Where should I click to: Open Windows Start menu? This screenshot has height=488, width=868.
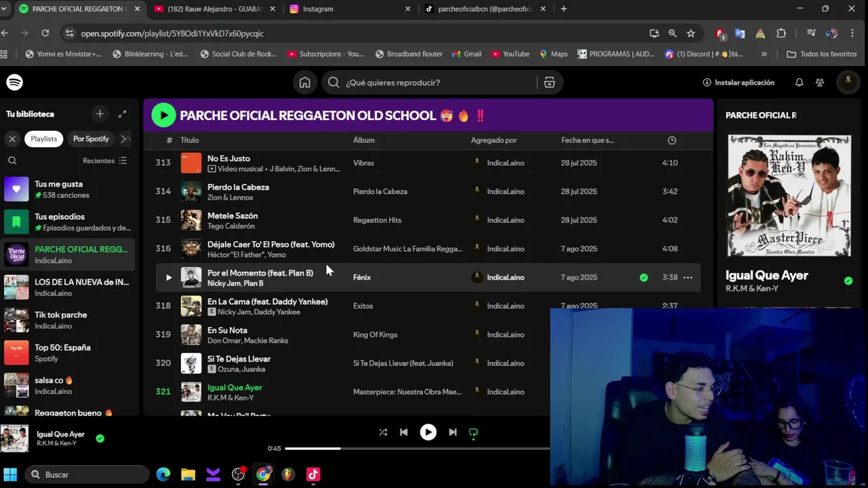point(10,474)
